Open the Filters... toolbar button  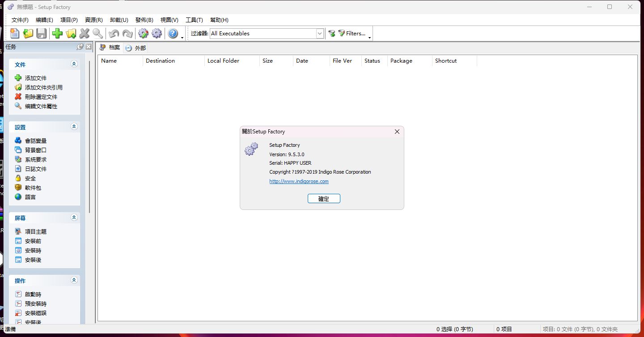coord(352,34)
